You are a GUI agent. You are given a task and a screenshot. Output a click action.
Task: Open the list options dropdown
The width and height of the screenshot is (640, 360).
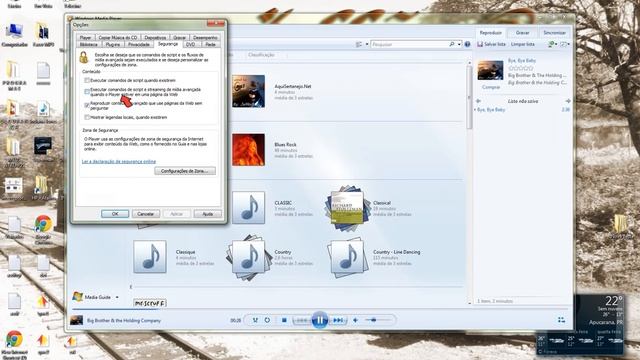click(x=553, y=44)
